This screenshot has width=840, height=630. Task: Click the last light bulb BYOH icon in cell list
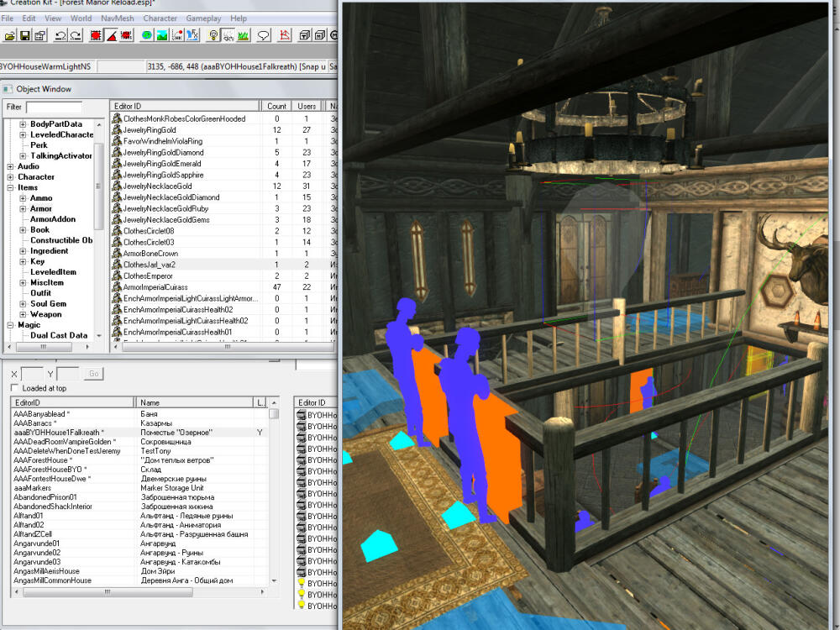pyautogui.click(x=301, y=606)
